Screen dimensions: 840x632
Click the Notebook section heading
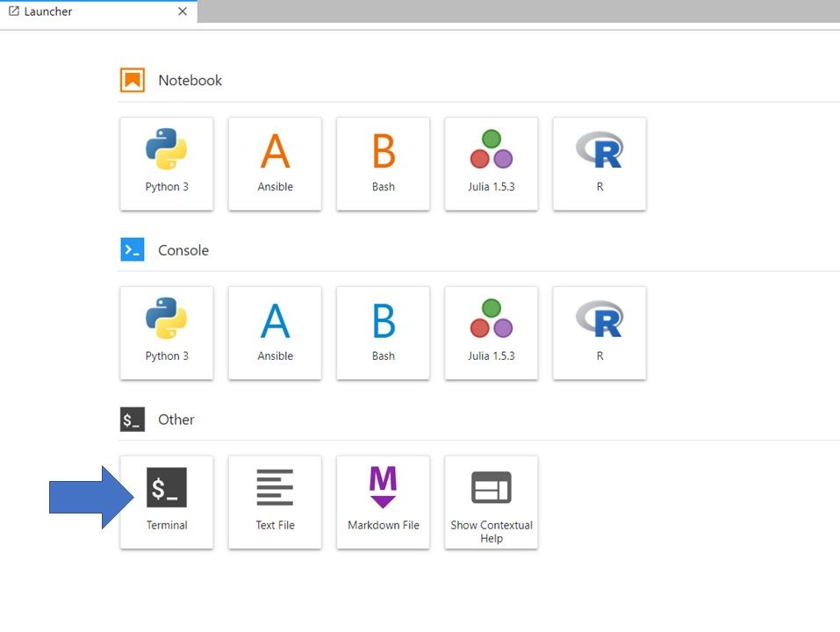[190, 81]
